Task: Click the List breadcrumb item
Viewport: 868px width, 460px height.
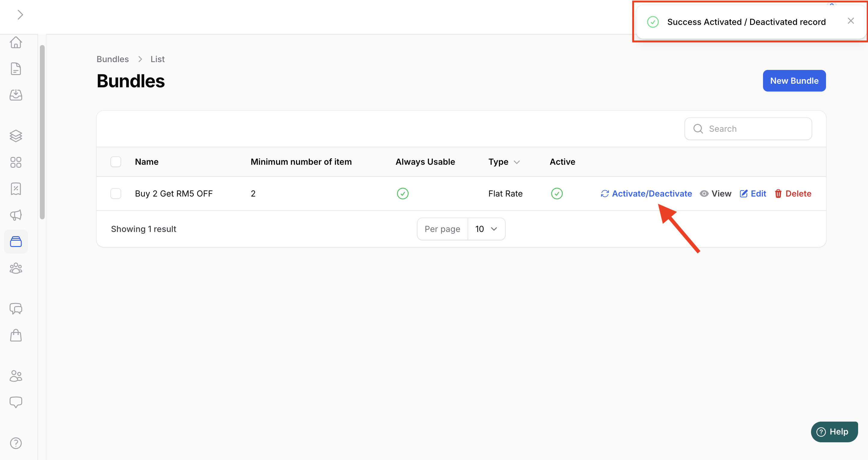Action: point(157,59)
